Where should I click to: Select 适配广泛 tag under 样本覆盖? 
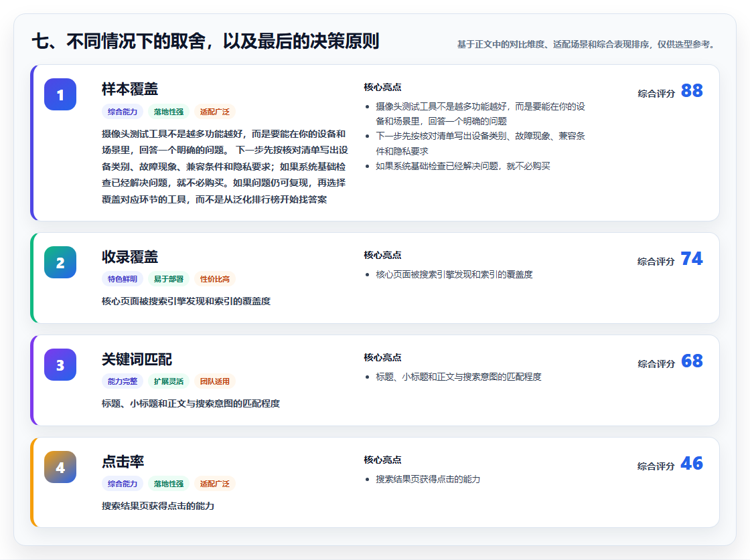[215, 112]
